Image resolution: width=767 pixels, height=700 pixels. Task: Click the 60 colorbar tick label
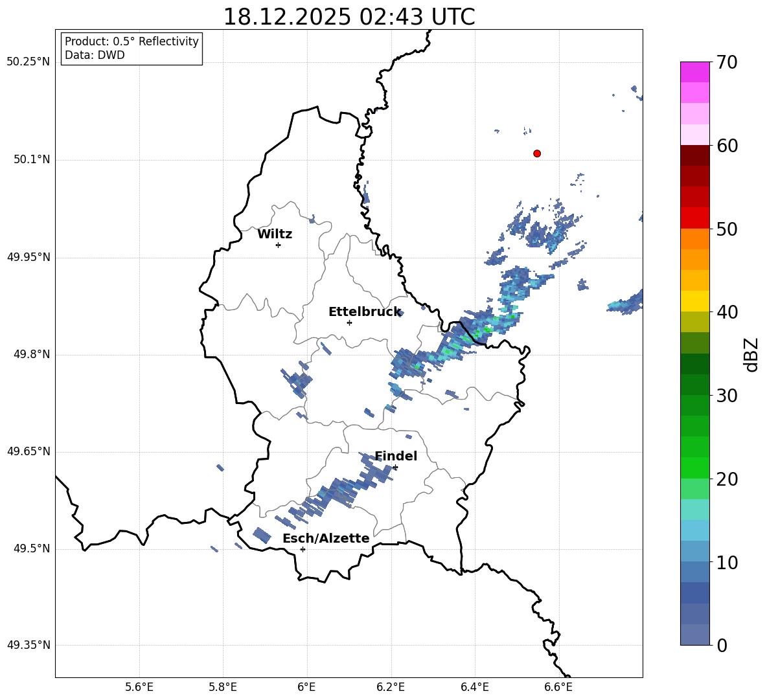click(727, 146)
